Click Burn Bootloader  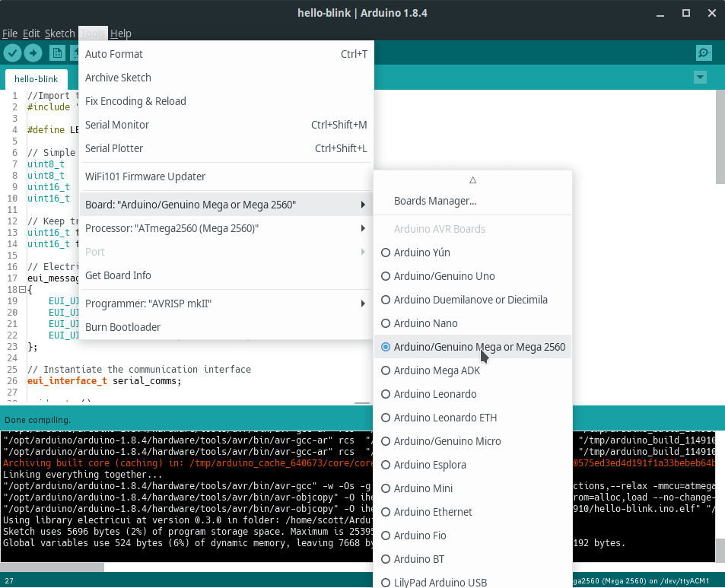(x=122, y=327)
